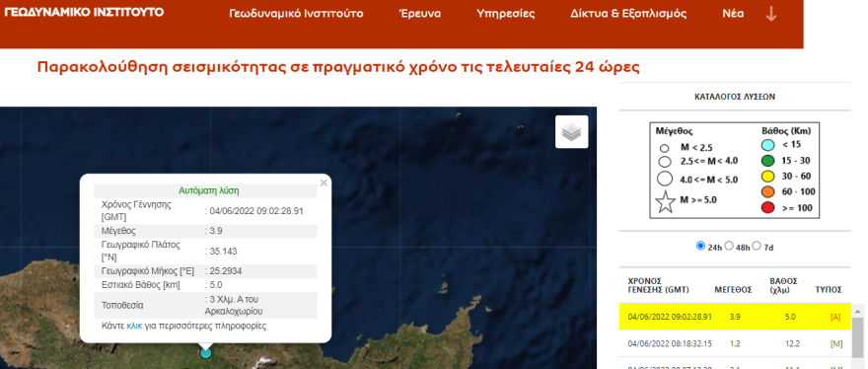The image size is (868, 369).
Task: Open the Υπηρεσίες menu
Action: coord(506,14)
